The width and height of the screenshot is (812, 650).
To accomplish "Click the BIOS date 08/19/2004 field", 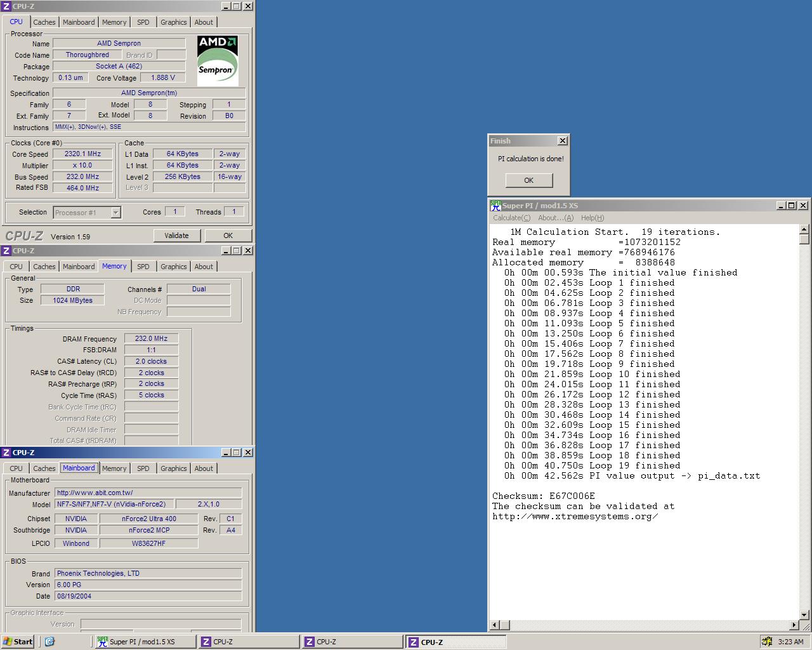I will tap(148, 596).
